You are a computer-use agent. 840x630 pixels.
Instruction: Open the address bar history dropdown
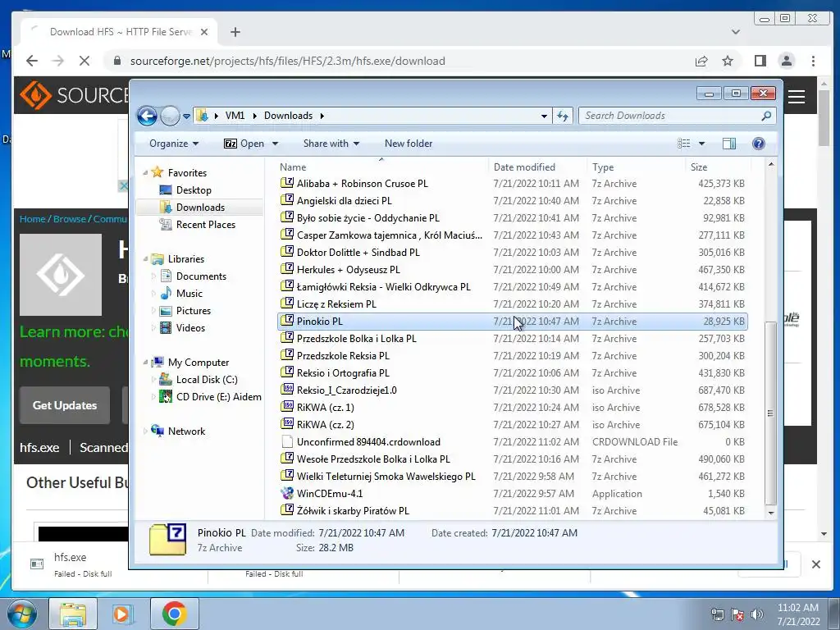click(544, 116)
